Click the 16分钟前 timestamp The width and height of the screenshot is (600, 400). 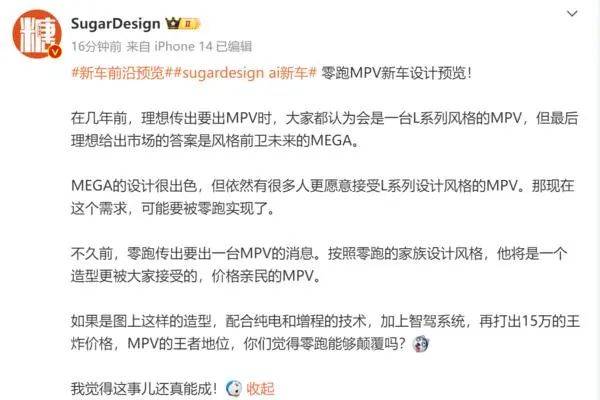click(x=96, y=47)
